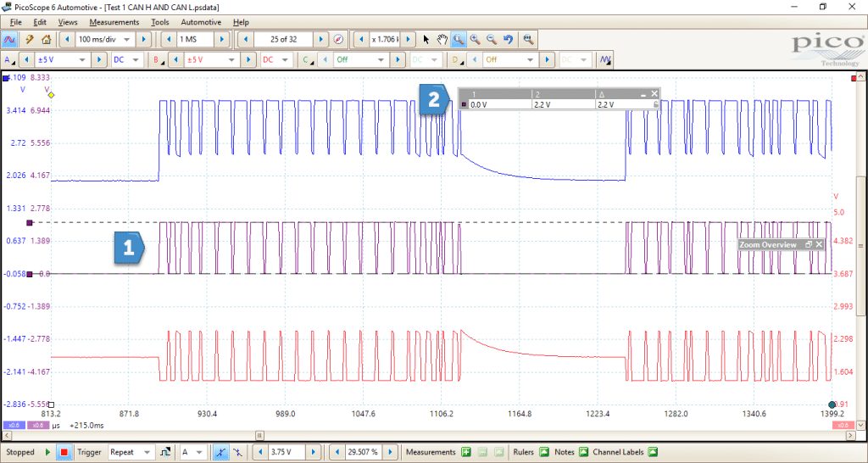Open Channel A ±5 V range dropdown
Screen dimensions: 868x463
pos(61,59)
